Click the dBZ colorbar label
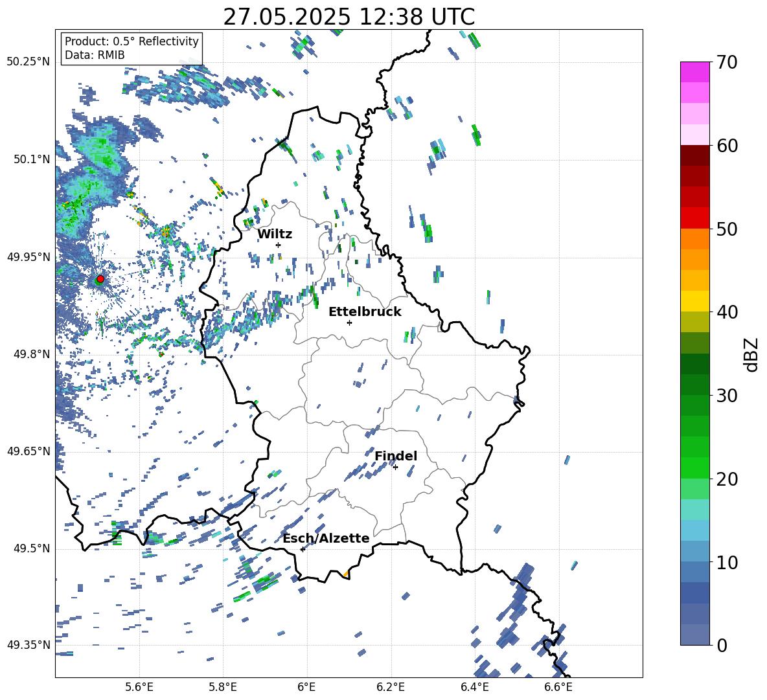The width and height of the screenshot is (767, 700). point(752,355)
